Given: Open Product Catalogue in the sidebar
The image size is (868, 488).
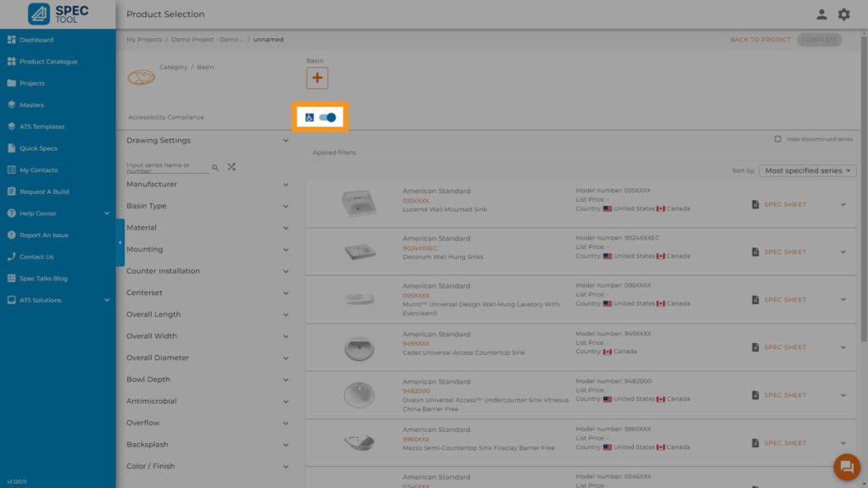Looking at the screenshot, I should tap(48, 62).
